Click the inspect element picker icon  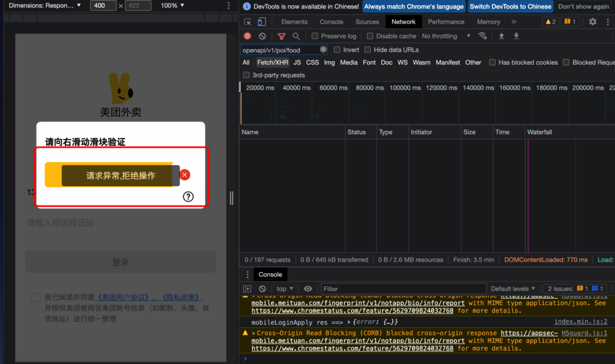pyautogui.click(x=247, y=22)
